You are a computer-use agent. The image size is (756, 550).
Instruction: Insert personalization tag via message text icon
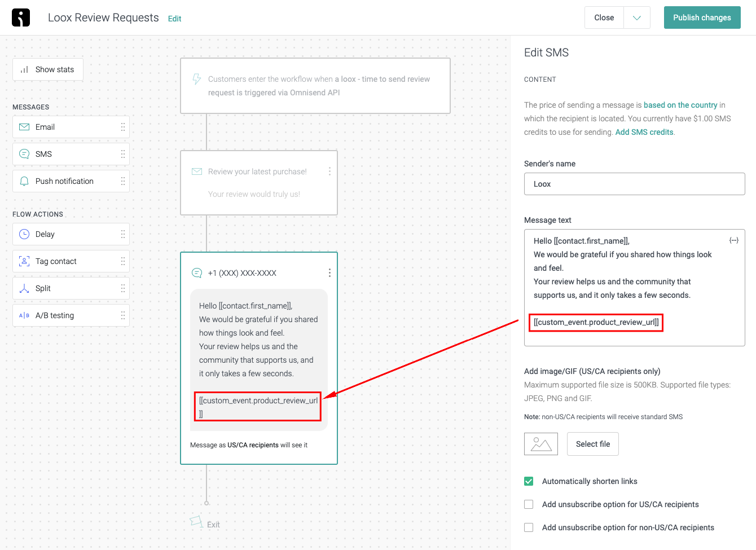point(734,240)
